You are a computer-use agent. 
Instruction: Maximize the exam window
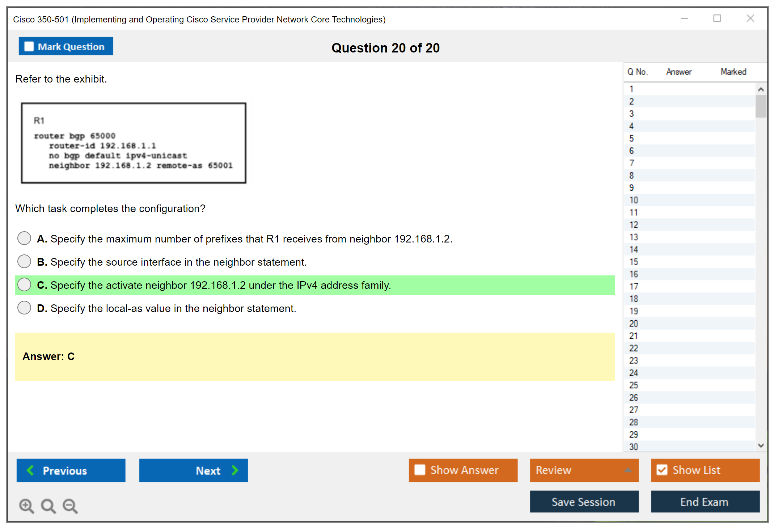click(x=717, y=18)
